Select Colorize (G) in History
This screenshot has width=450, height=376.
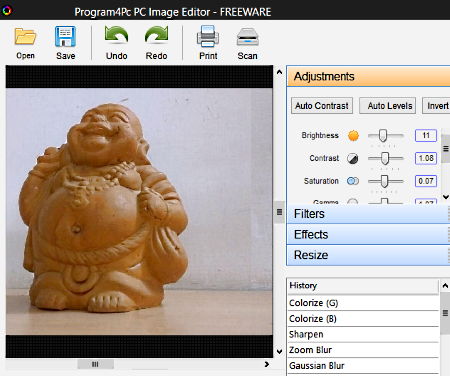tap(363, 303)
